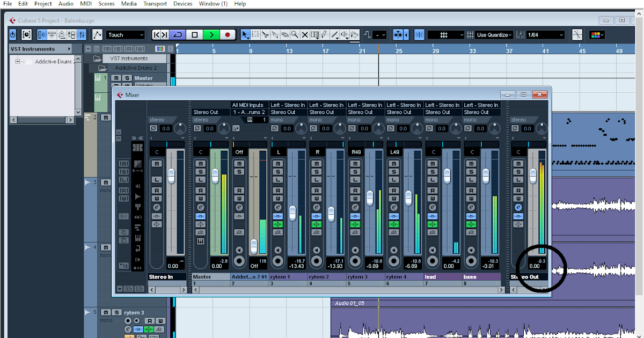This screenshot has width=644, height=338.
Task: Click the automation curve icon beside Touch
Action: click(x=97, y=35)
